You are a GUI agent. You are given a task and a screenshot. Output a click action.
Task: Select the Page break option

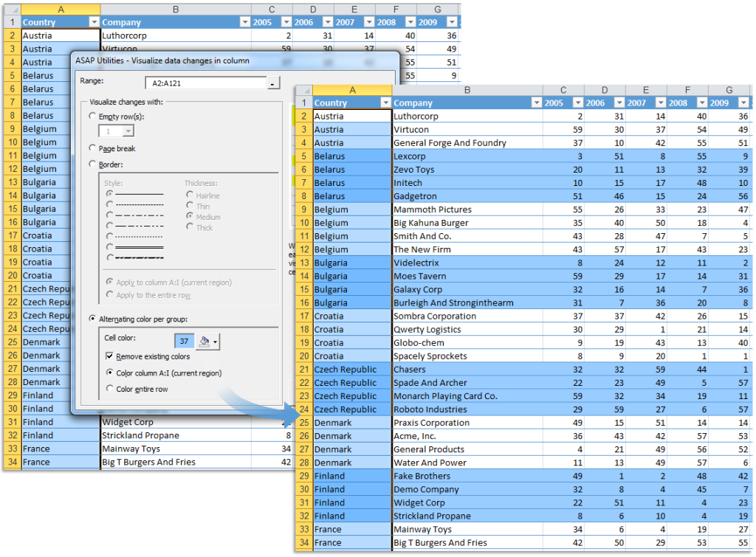pyautogui.click(x=91, y=148)
